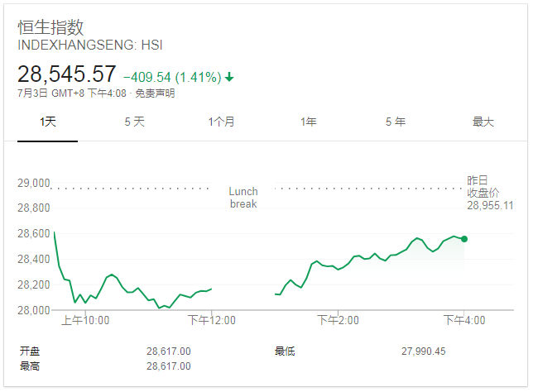The height and width of the screenshot is (392, 533).
Task: Click the green down arrow beside price change
Action: (x=229, y=77)
